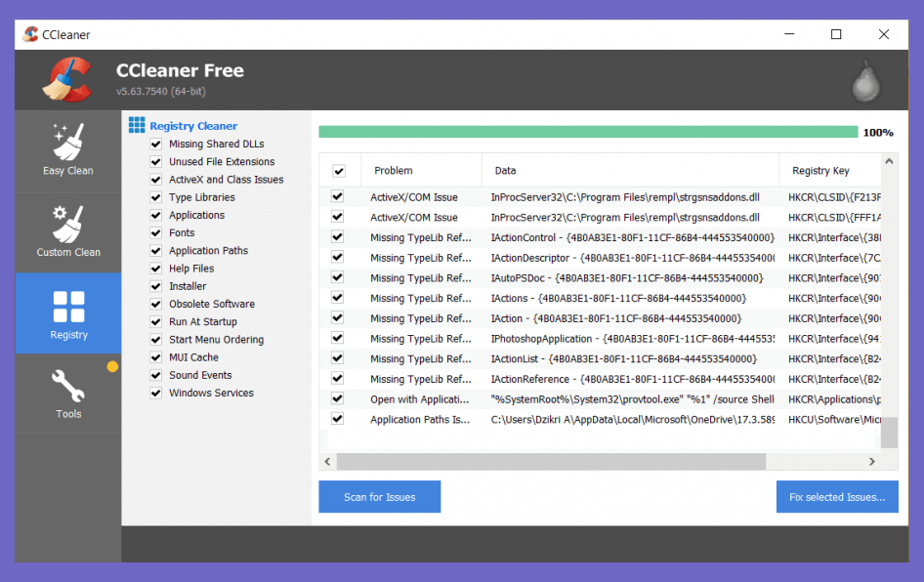
Task: Minimize the CCleaner window
Action: click(789, 34)
